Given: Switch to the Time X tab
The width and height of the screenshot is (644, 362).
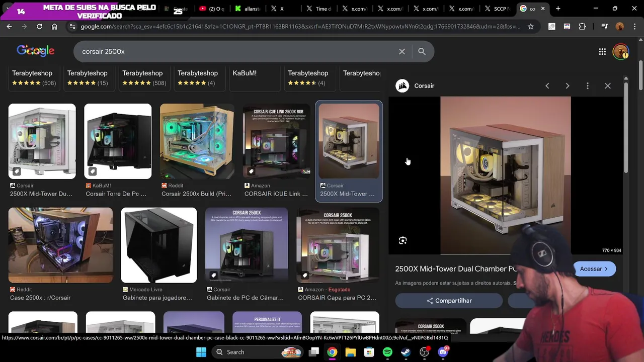Looking at the screenshot, I should click(319, 9).
